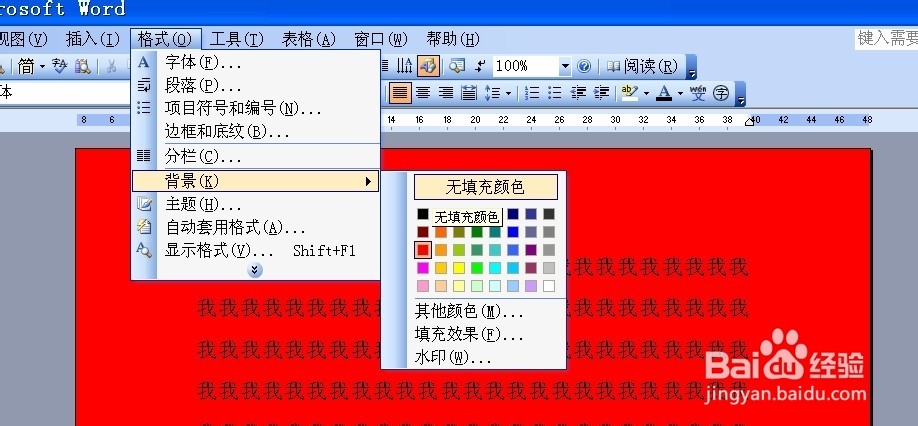Click the highlight pen icon

tap(629, 92)
